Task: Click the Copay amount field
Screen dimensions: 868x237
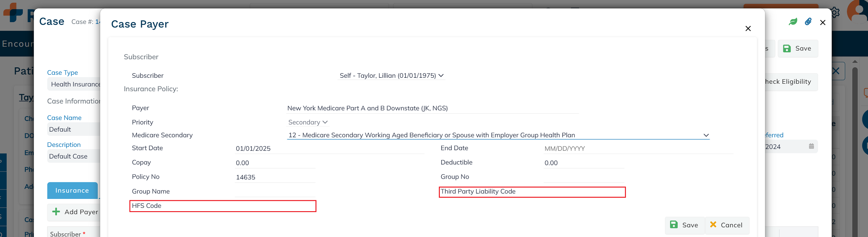Action: [275, 163]
